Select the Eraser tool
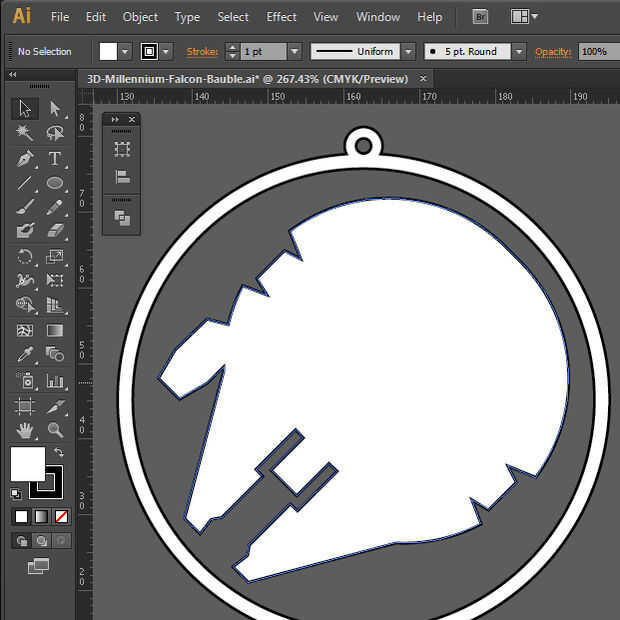Image resolution: width=620 pixels, height=620 pixels. [x=55, y=231]
